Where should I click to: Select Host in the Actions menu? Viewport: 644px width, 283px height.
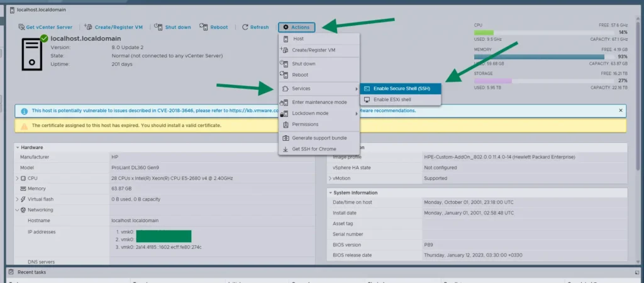point(319,39)
